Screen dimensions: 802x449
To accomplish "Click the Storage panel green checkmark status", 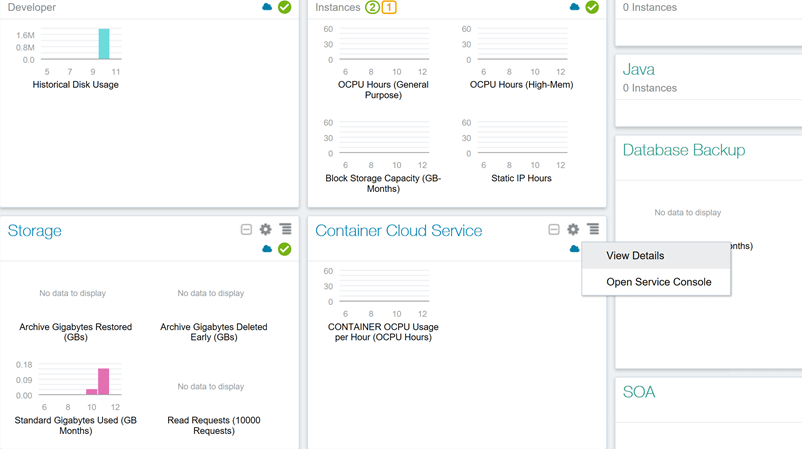I will (x=285, y=249).
